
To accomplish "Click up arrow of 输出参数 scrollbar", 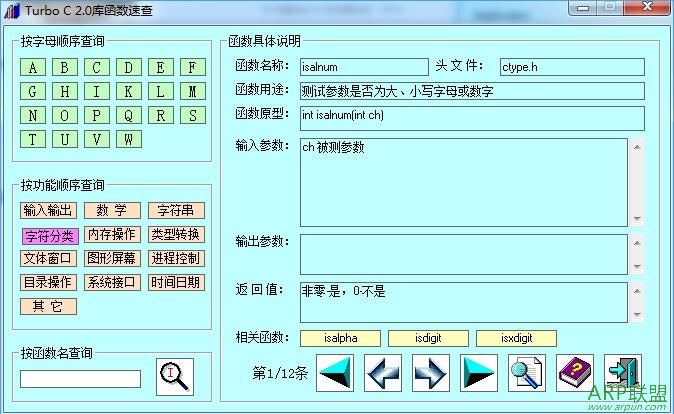I will point(637,243).
